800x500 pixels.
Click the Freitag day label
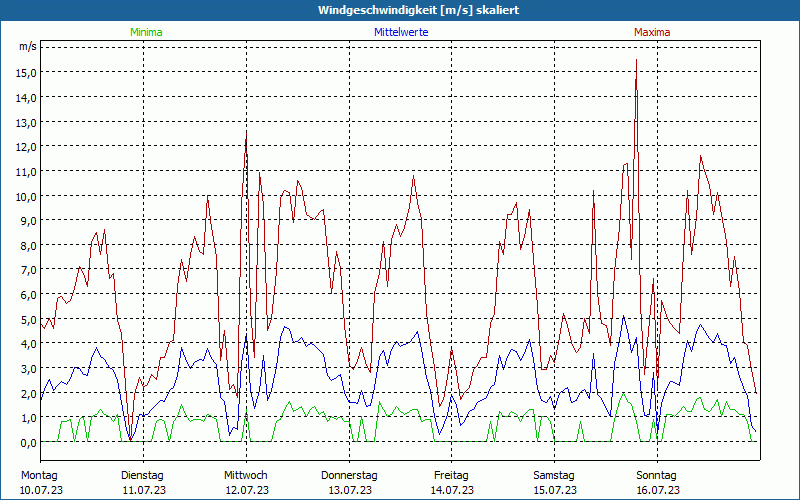[x=451, y=475]
